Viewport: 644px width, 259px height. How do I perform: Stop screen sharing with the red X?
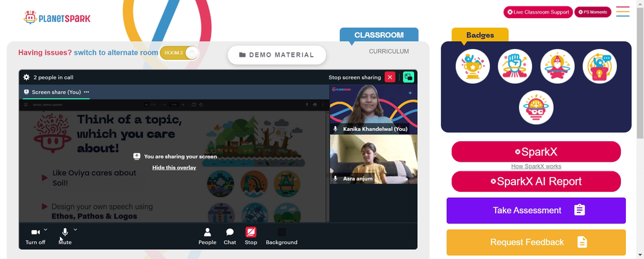point(390,77)
